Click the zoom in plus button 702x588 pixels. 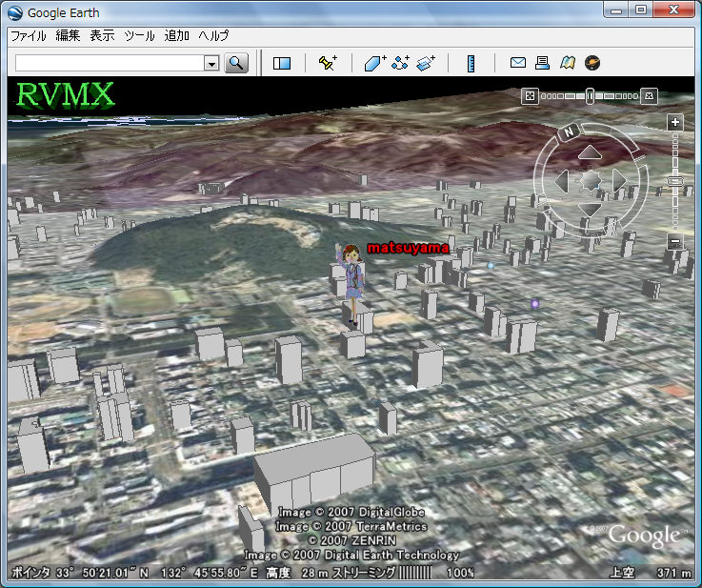point(675,122)
